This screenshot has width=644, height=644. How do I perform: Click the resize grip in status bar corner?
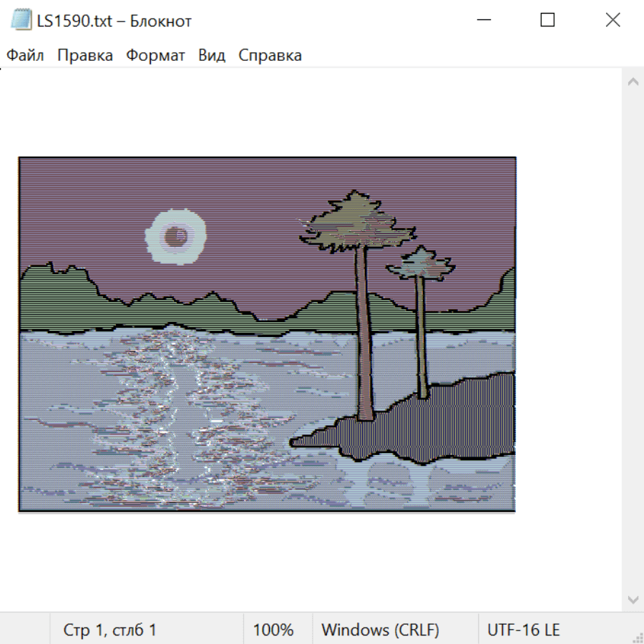click(637, 637)
